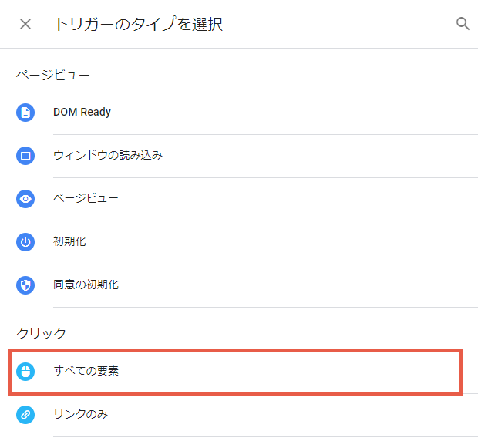Choose the リンクのみ click trigger text
Screen dimensions: 478x448
coord(81,414)
